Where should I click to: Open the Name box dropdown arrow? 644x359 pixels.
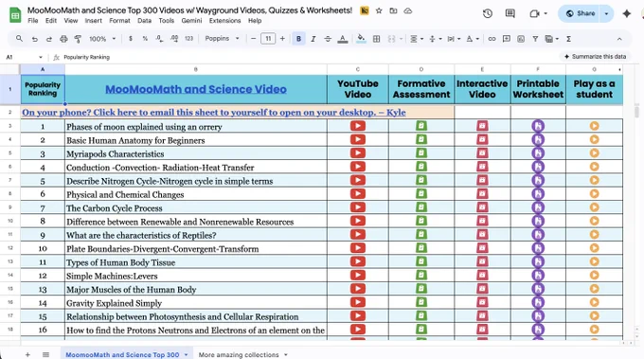point(40,57)
